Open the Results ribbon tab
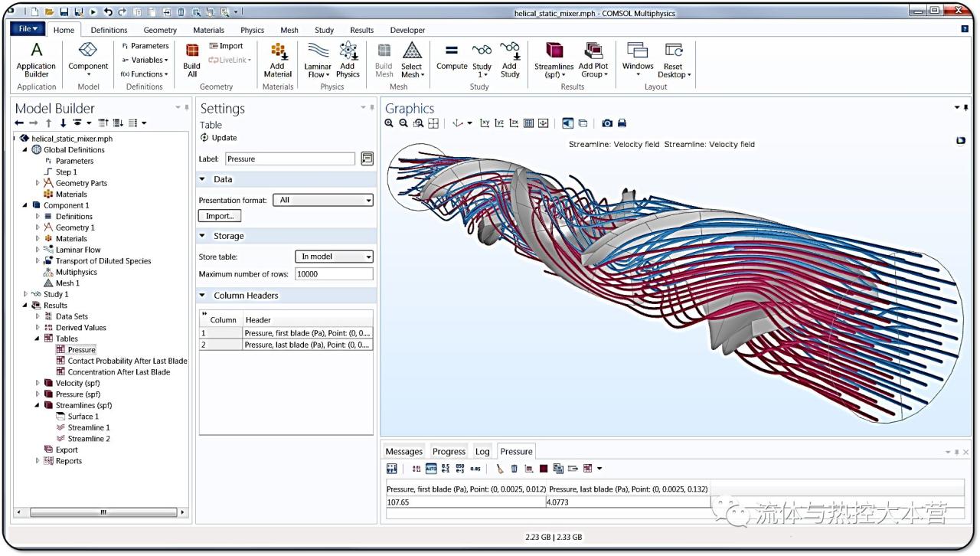 [361, 30]
